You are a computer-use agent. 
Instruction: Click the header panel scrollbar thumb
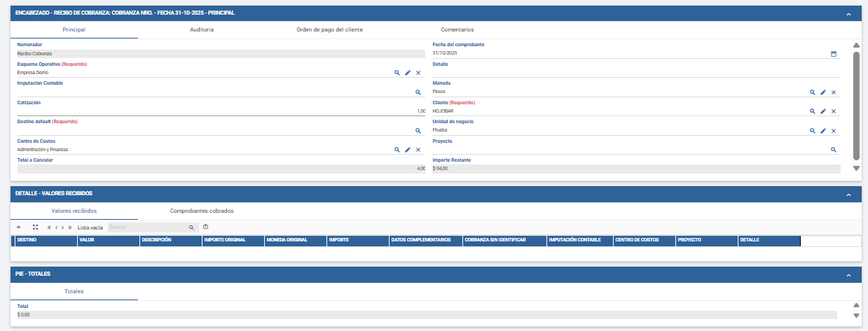(856, 106)
